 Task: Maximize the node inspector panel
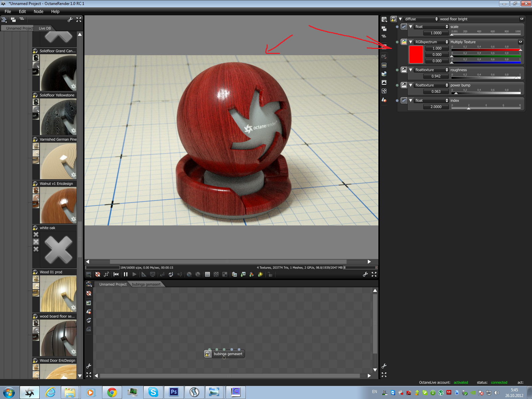(384, 375)
